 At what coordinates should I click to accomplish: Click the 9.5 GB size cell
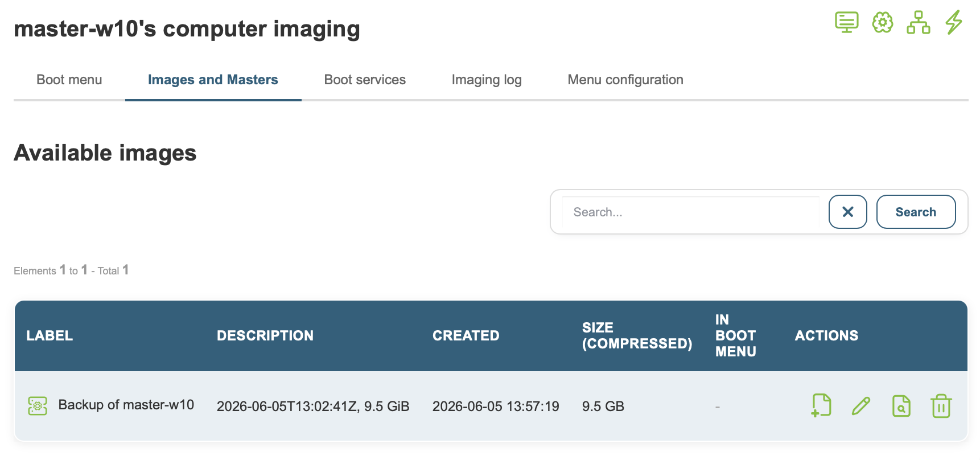603,406
